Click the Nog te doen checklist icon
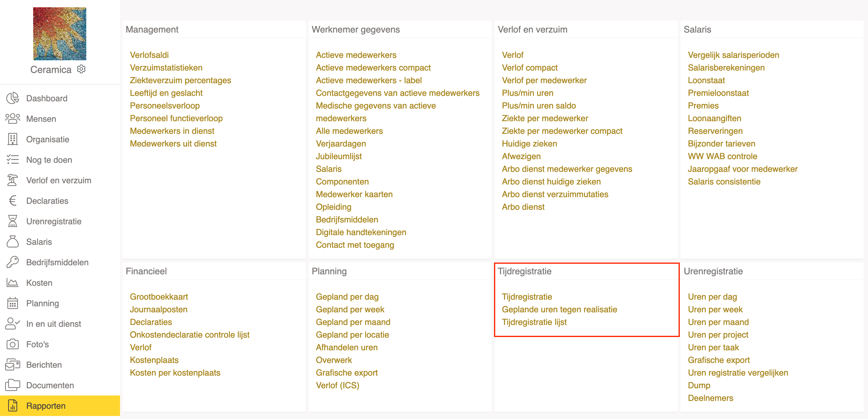868x419 pixels. tap(12, 160)
